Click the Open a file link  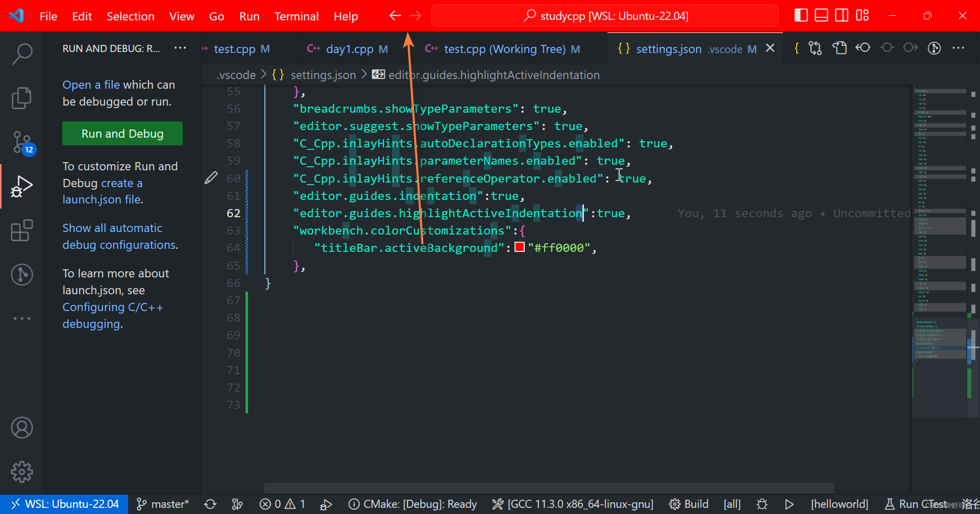[91, 85]
